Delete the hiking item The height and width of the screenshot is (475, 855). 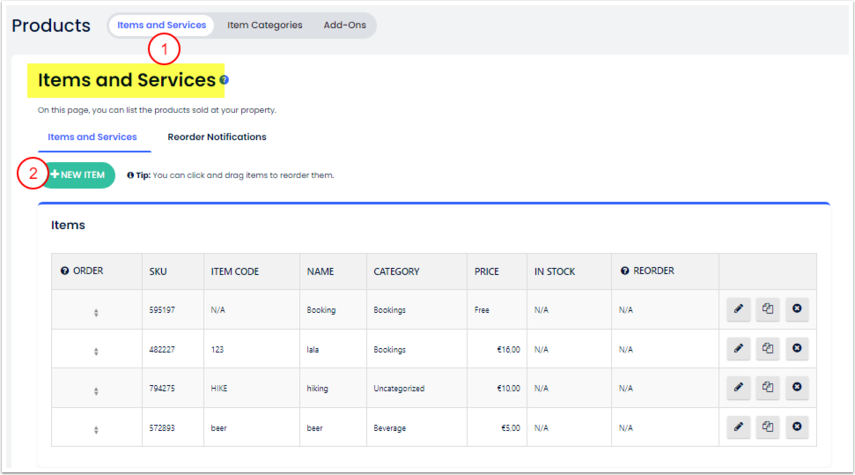click(x=796, y=387)
